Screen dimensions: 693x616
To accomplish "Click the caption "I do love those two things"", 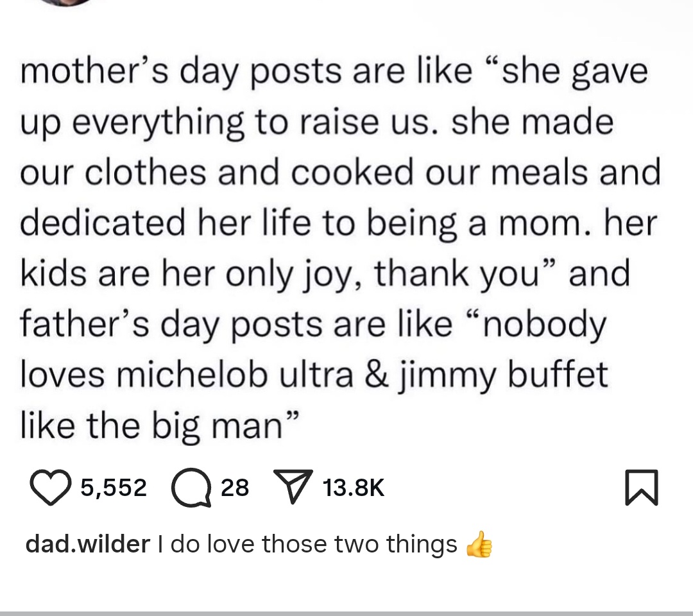I will point(306,544).
